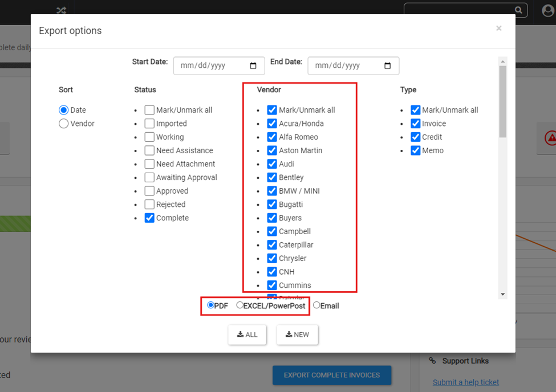
Task: Uncheck the Acura/Honda vendor checkbox
Action: point(272,123)
